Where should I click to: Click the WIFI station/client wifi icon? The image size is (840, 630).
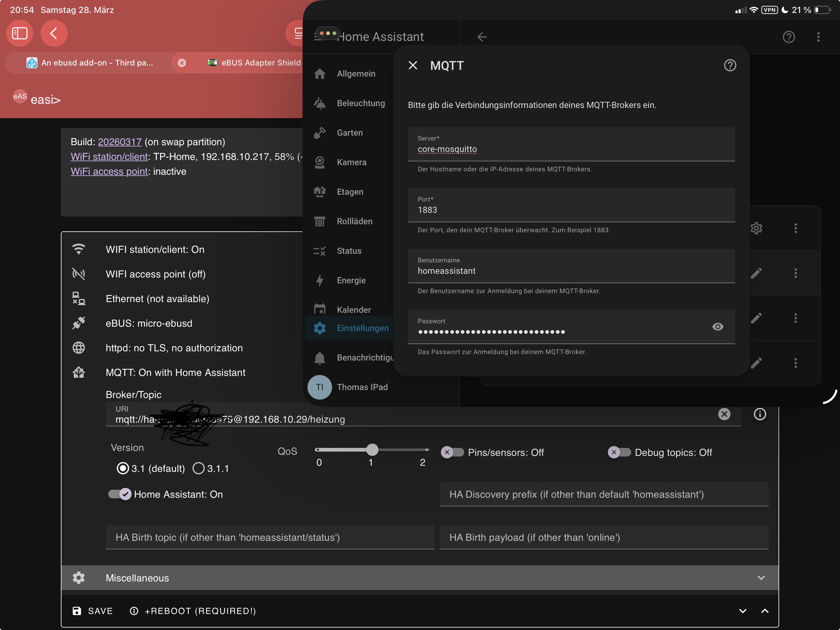79,249
